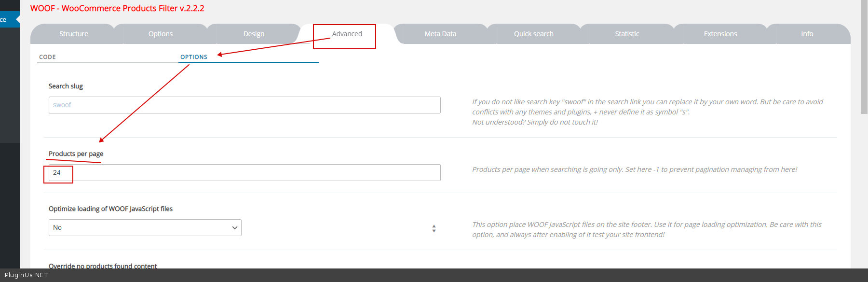This screenshot has height=282, width=868.
Task: Click the active WordPress sidebar menu item
Action: tap(10, 19)
